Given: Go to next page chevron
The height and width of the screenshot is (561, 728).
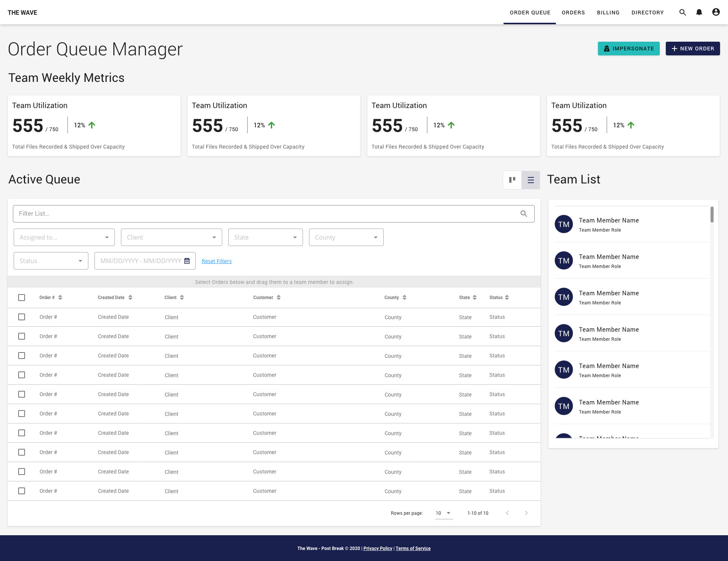Looking at the screenshot, I should pyautogui.click(x=526, y=513).
